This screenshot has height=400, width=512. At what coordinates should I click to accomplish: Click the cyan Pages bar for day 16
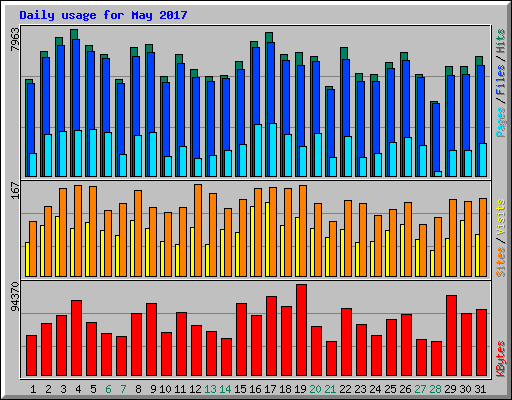(258, 150)
